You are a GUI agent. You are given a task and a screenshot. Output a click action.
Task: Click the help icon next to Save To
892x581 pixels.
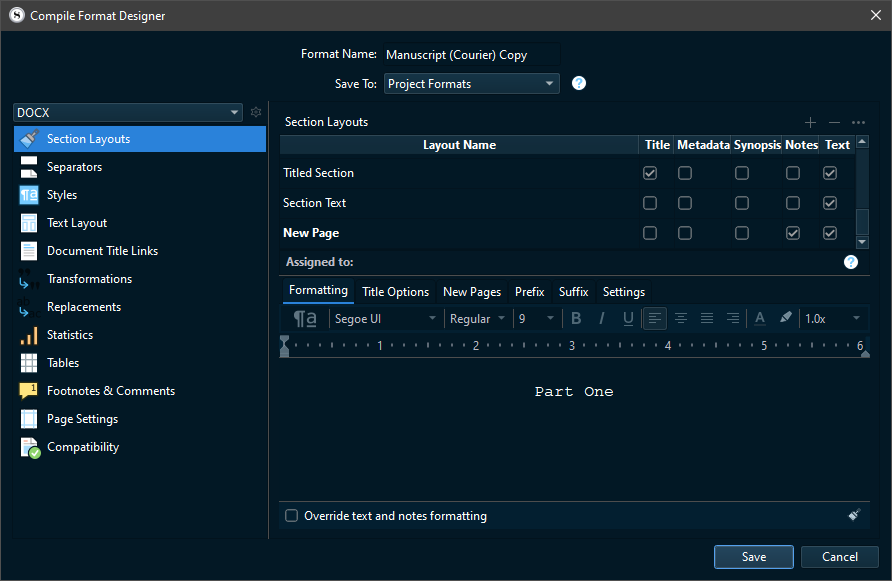(x=579, y=83)
